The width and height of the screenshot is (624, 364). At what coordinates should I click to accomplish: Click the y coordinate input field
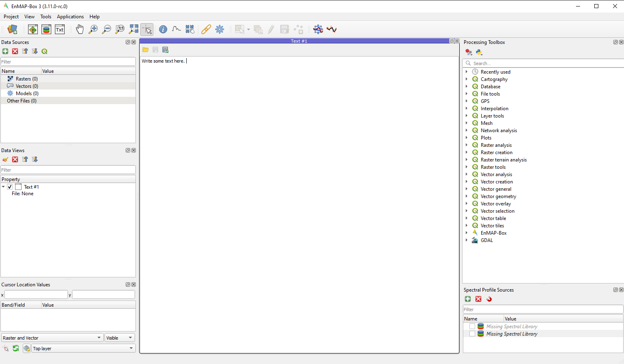pos(103,294)
